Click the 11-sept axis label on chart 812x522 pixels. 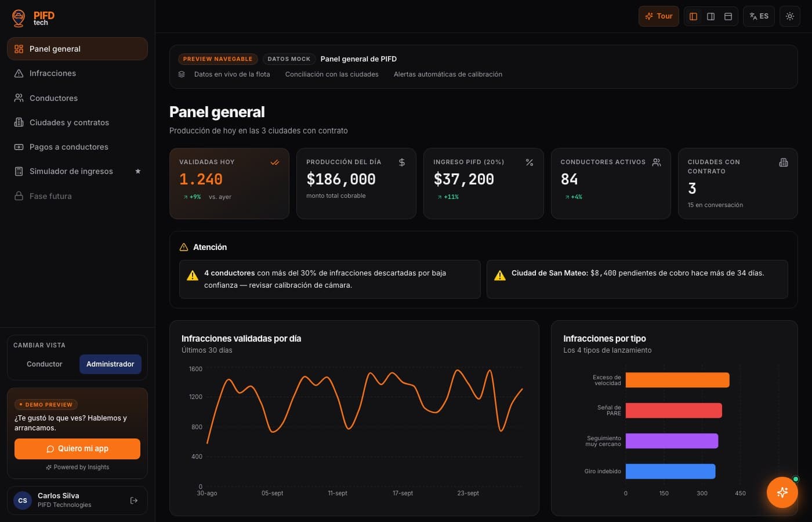[338, 493]
